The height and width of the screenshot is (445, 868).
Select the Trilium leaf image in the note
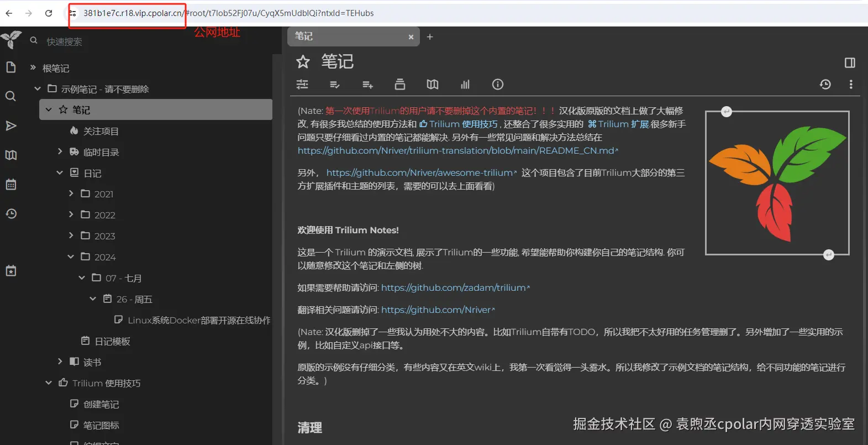coord(777,183)
